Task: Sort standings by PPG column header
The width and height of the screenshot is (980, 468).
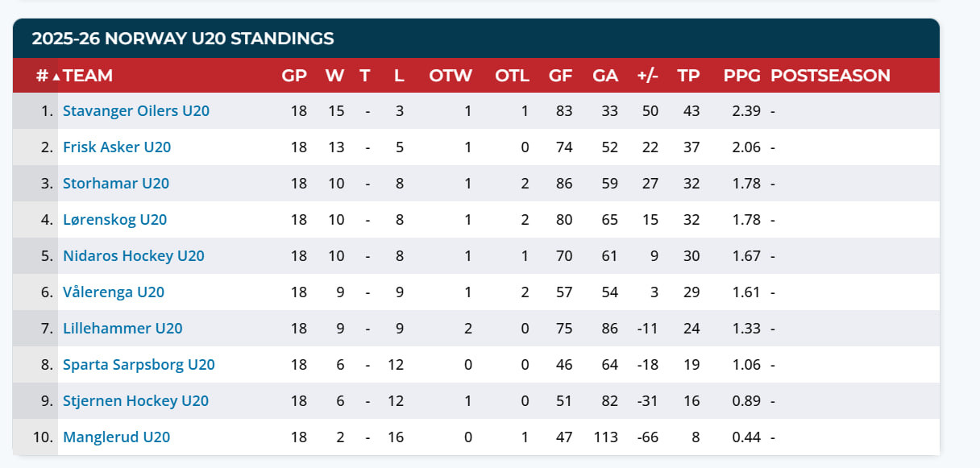Action: (741, 76)
